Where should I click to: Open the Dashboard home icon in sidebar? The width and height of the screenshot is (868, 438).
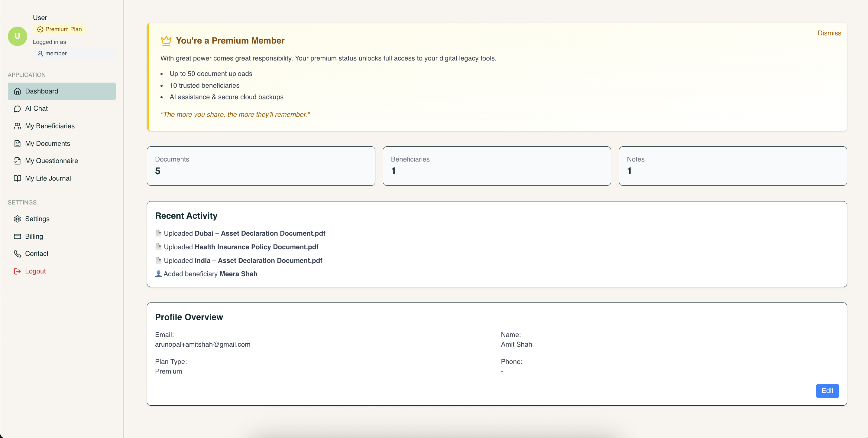[x=18, y=91]
